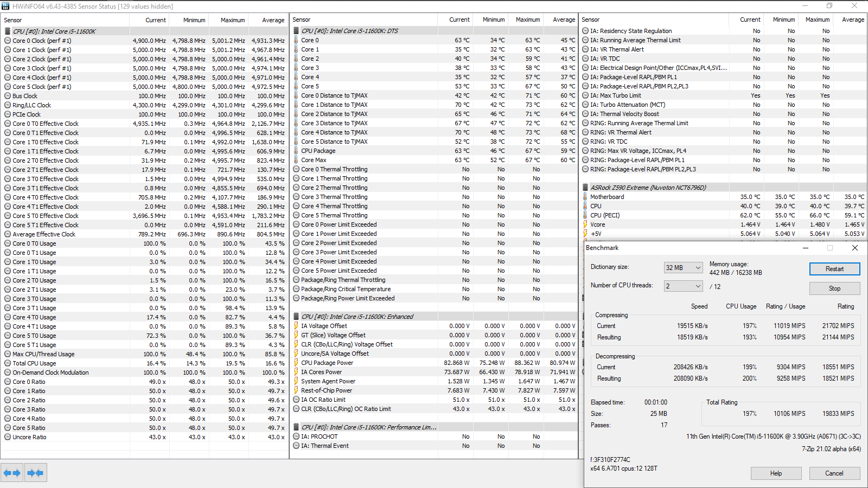Viewport: 868px width, 488px height.
Task: Select the IA: Residency State Regulation row
Action: 724,31
